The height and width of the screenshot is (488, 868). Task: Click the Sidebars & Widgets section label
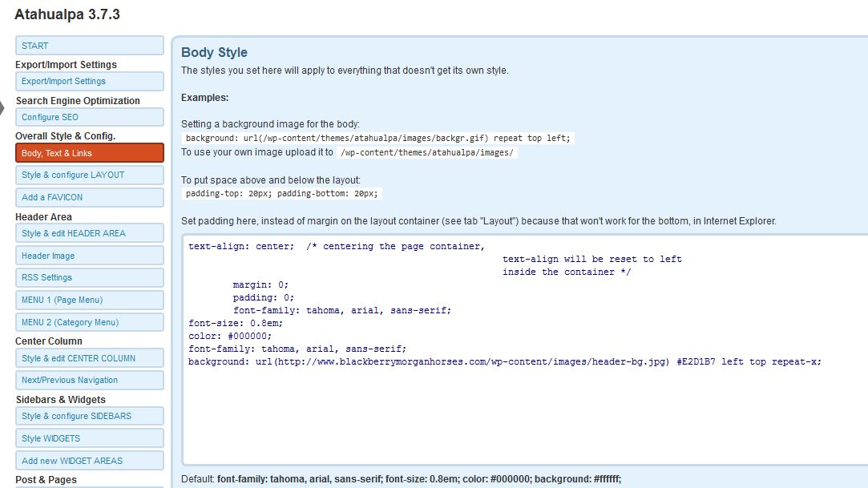(x=60, y=400)
